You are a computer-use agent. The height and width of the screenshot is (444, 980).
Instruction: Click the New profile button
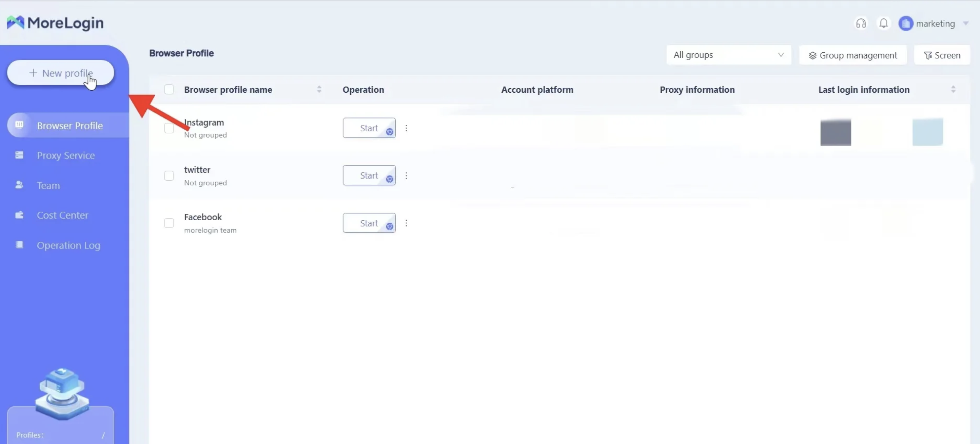pyautogui.click(x=60, y=72)
